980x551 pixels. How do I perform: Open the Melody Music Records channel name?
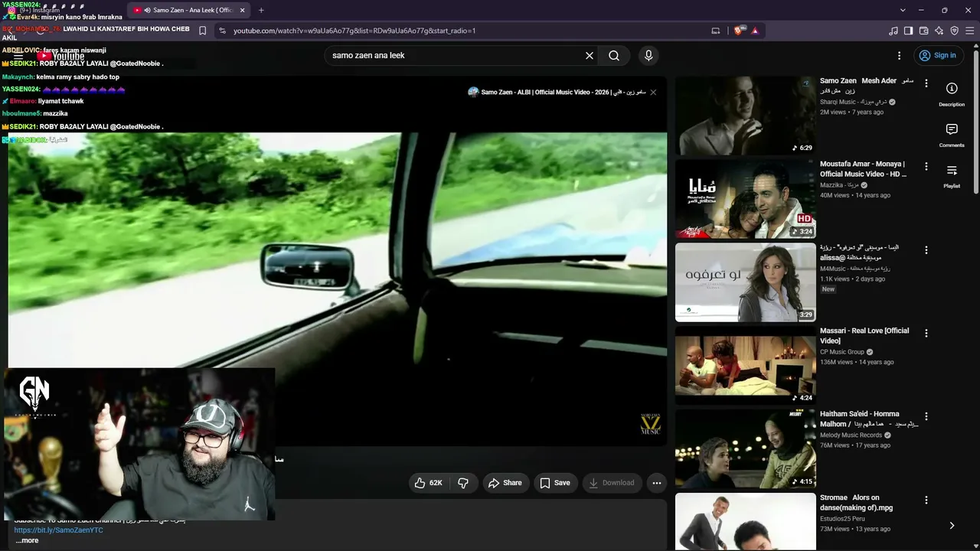coord(851,435)
